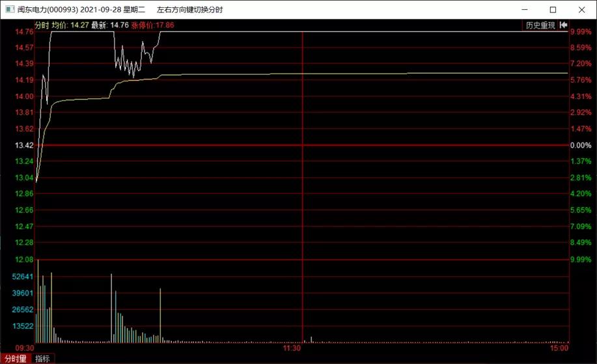Close the stock chart window
597x364 pixels.
coord(582,10)
